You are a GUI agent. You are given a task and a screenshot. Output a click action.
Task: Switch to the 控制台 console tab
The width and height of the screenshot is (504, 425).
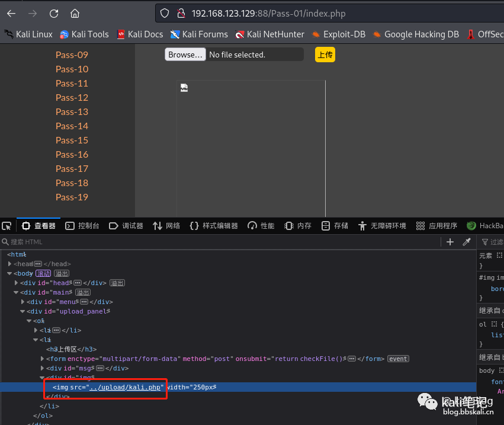point(82,226)
